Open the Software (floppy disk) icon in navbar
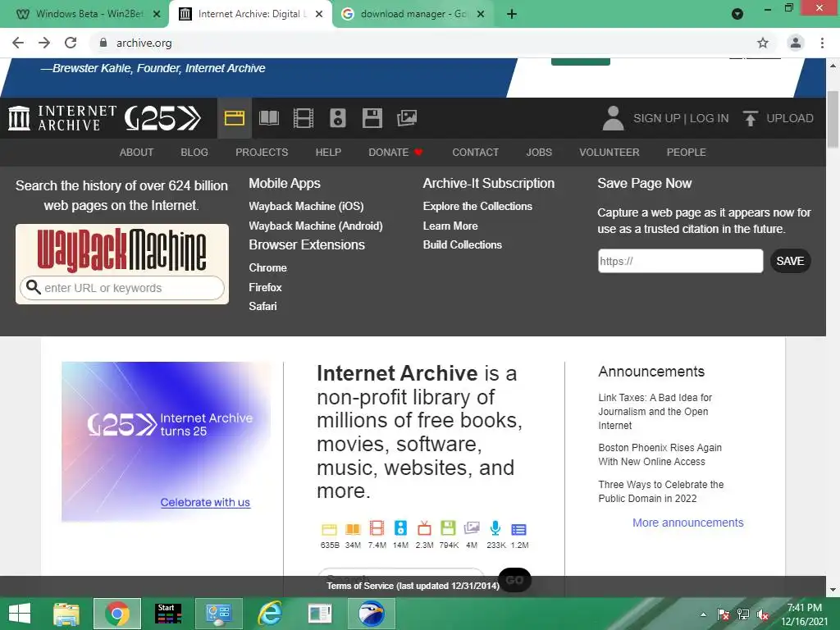840x630 pixels. 372,118
